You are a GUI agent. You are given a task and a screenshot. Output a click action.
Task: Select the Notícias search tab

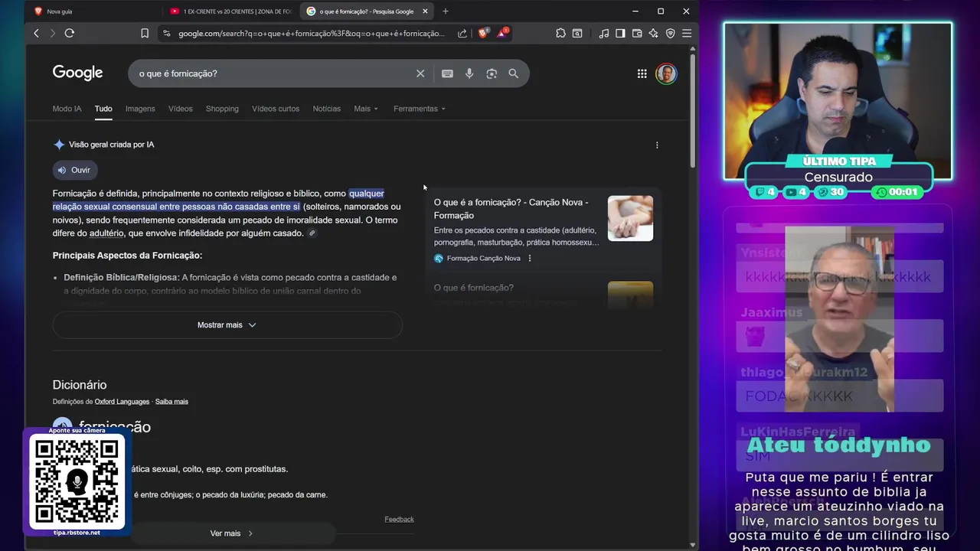[327, 109]
